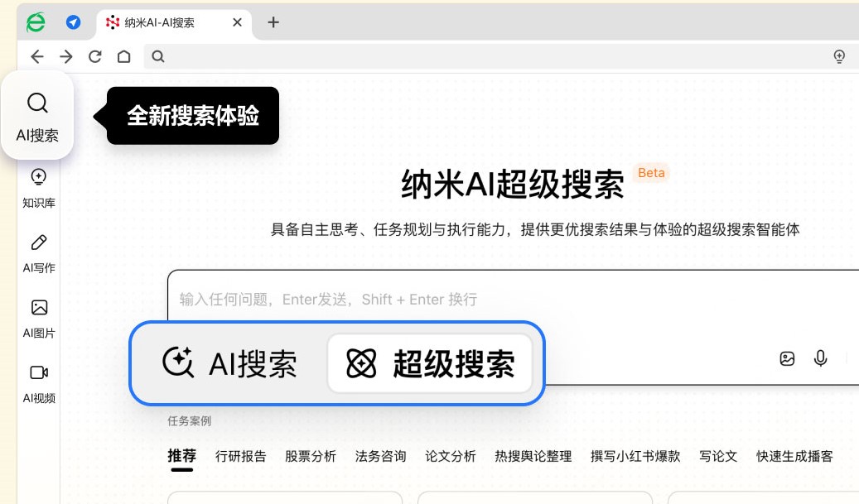The image size is (859, 504).
Task: Select the 推荐 category tab
Action: pos(182,456)
